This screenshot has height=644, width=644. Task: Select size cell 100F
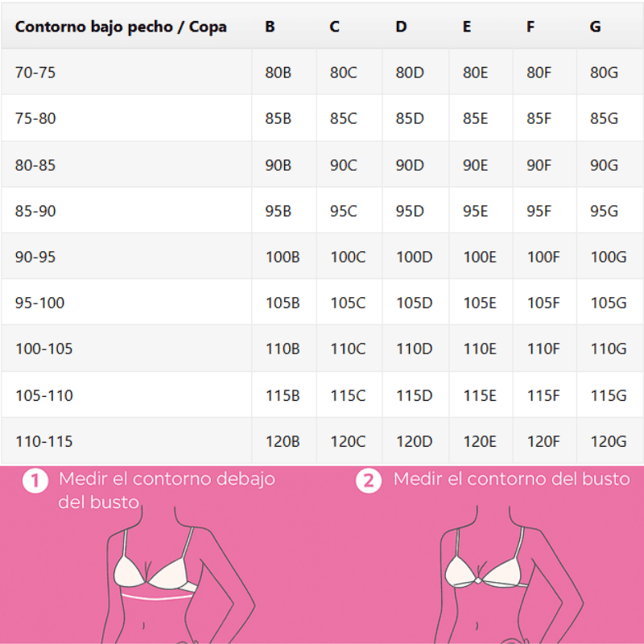(543, 257)
